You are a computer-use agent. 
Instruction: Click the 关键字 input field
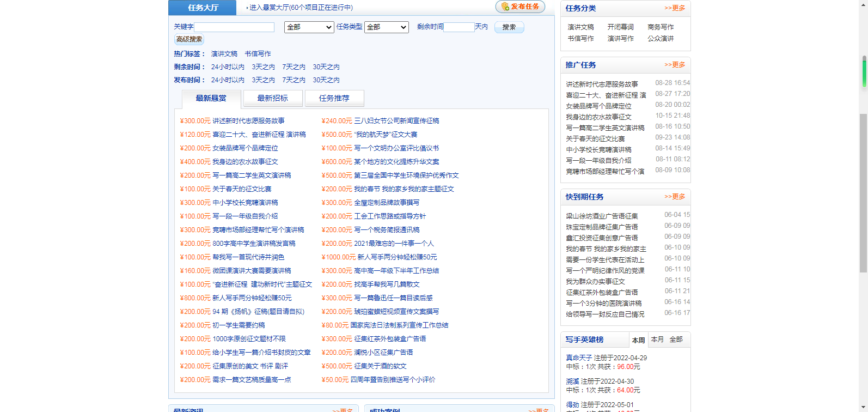click(235, 27)
